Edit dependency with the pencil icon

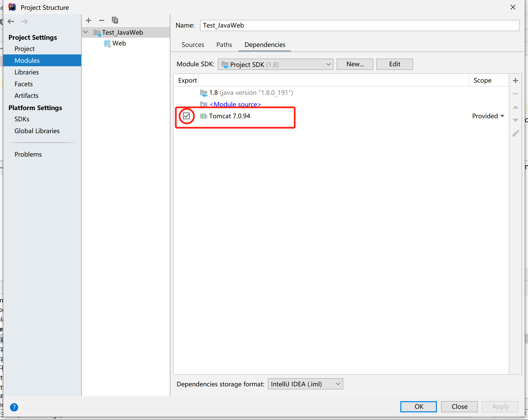pos(516,134)
